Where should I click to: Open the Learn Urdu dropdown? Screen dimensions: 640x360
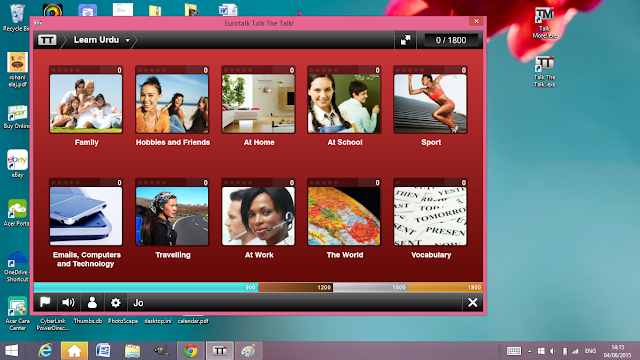[101, 40]
